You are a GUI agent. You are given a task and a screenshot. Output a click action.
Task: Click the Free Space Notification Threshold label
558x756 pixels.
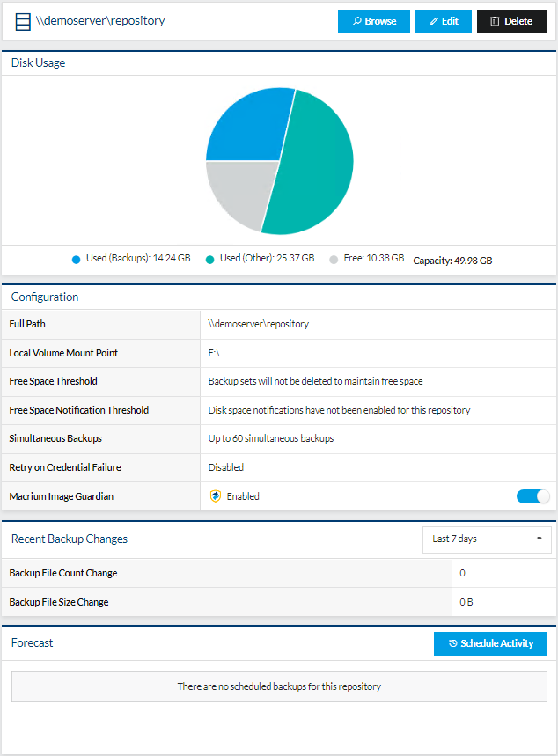coord(79,410)
